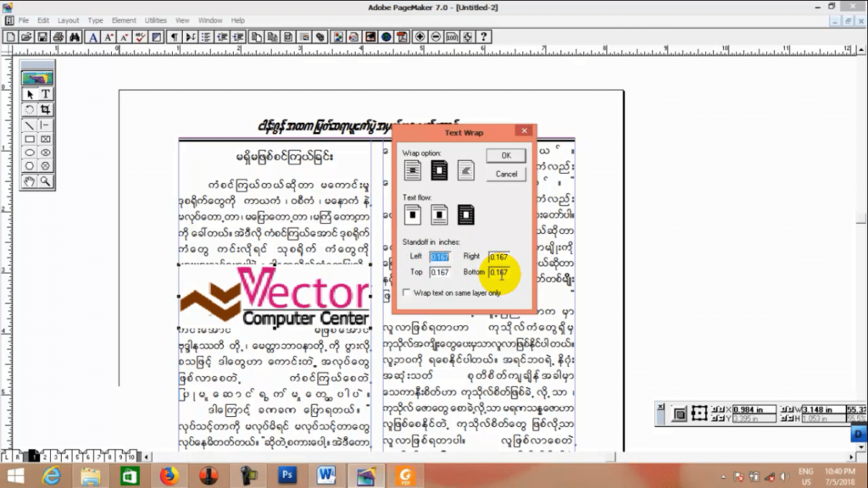Click the Find binoculars toolbar icon

coord(75,37)
